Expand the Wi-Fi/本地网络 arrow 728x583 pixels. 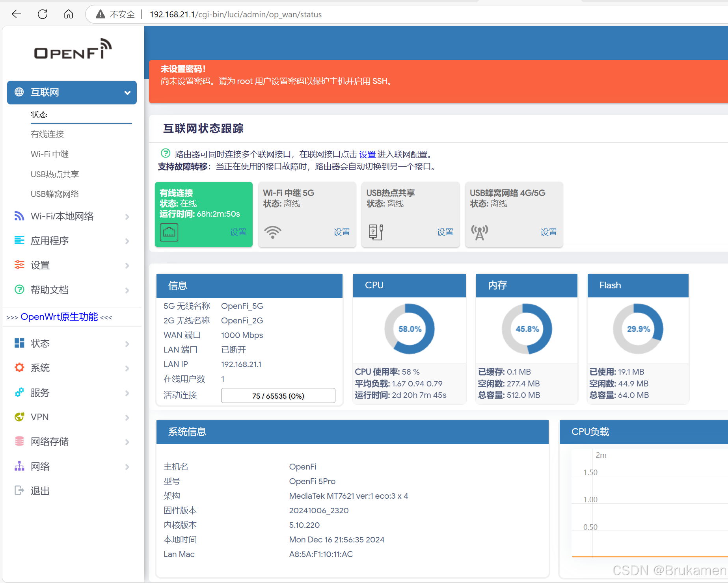point(127,216)
